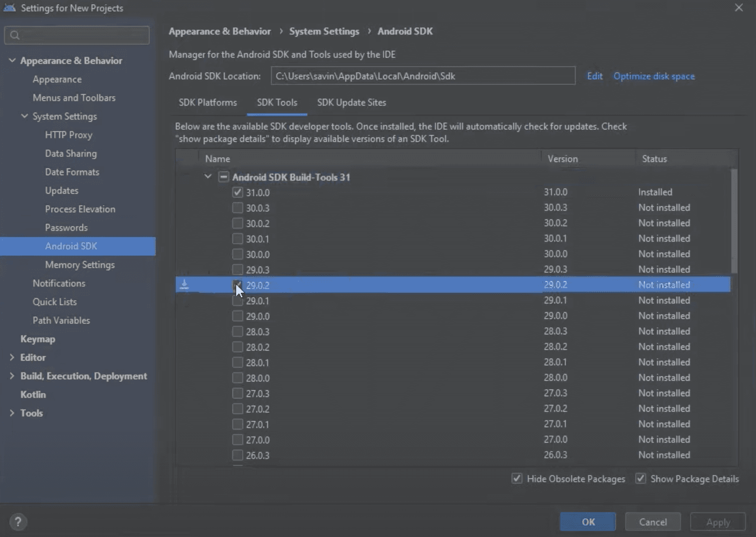This screenshot has width=756, height=537.
Task: Collapse the System Settings section
Action: click(x=24, y=116)
